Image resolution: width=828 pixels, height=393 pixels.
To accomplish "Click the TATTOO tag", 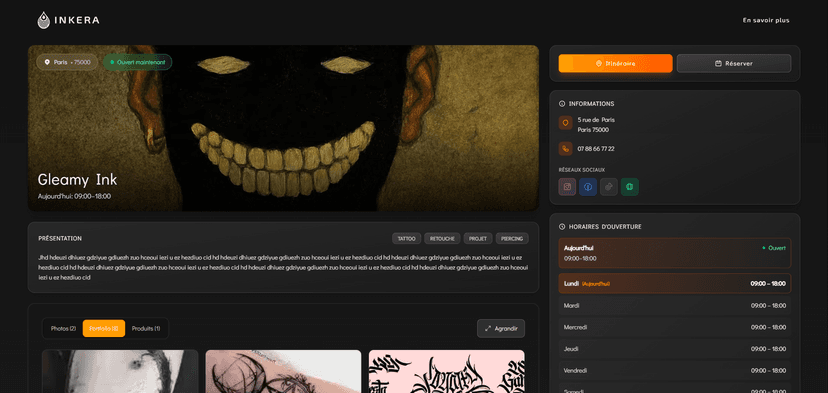I will (407, 239).
